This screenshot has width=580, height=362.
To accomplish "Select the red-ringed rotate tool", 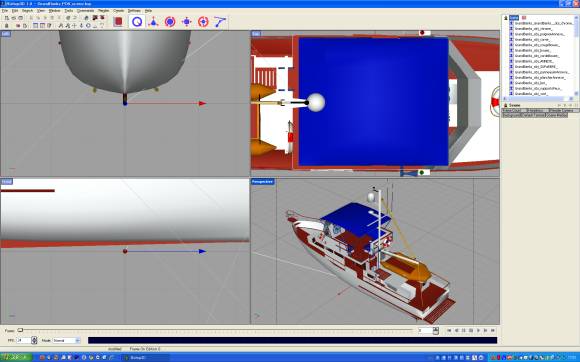I will pyautogui.click(x=170, y=22).
